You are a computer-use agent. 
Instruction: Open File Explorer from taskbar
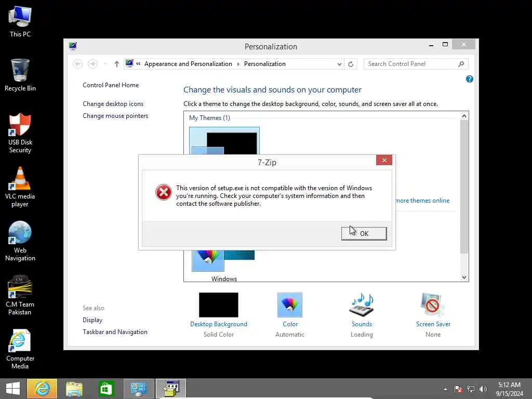point(74,389)
